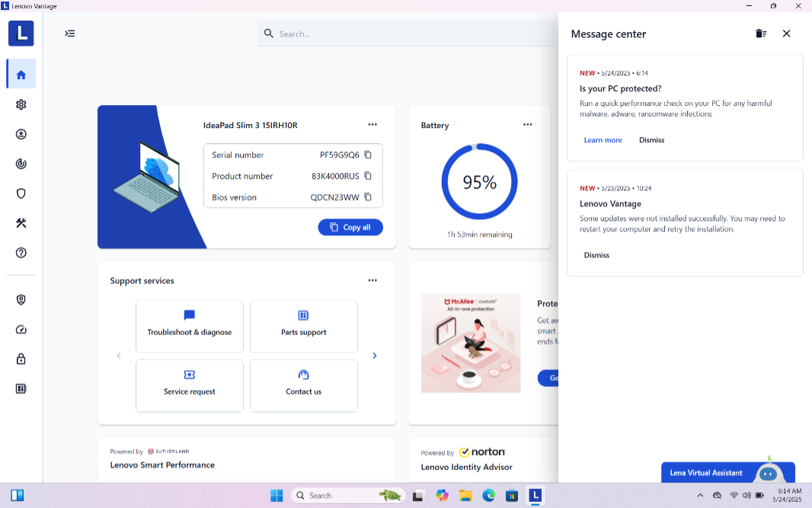Click the McAfee promotion image
Image resolution: width=812 pixels, height=508 pixels.
[x=471, y=343]
